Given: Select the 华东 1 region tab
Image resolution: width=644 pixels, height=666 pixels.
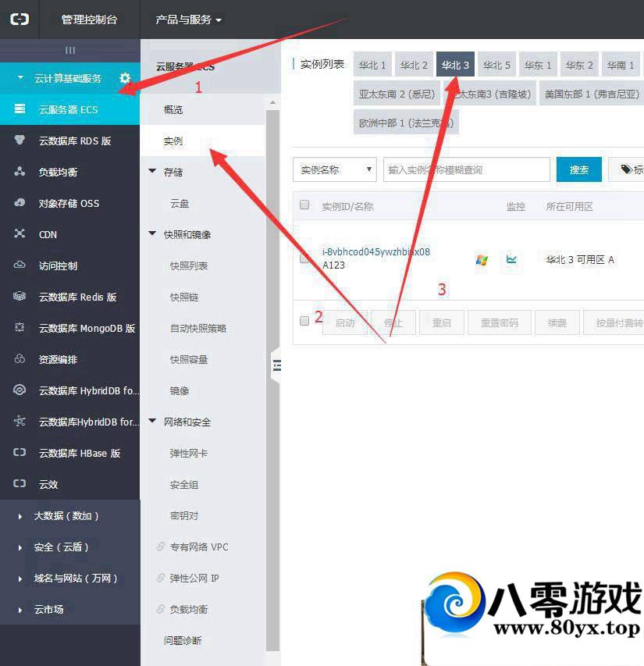Looking at the screenshot, I should 538,65.
